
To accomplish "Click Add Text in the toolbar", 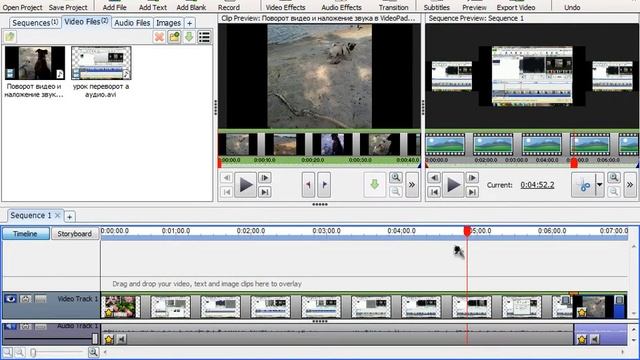I will pos(153,7).
